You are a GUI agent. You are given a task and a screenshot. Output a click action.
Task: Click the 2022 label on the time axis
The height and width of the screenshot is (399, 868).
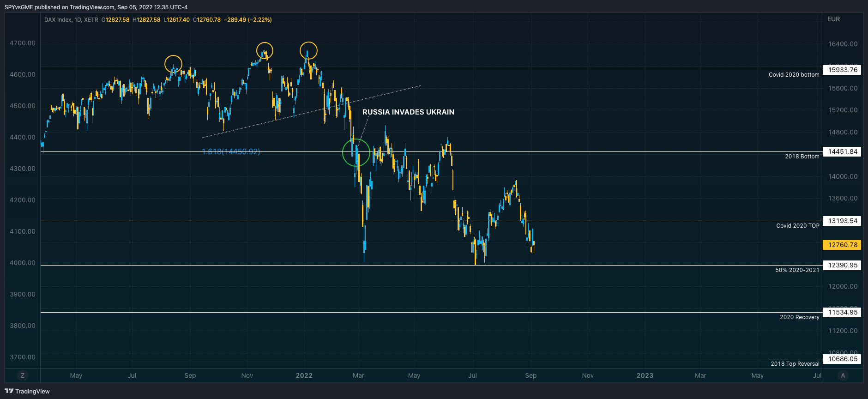click(x=304, y=375)
